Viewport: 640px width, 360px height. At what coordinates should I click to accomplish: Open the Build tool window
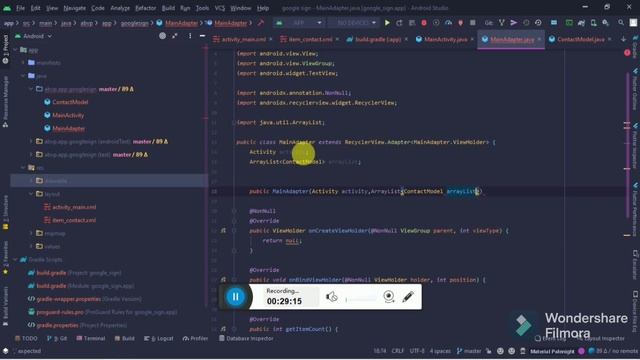pyautogui.click(x=124, y=339)
